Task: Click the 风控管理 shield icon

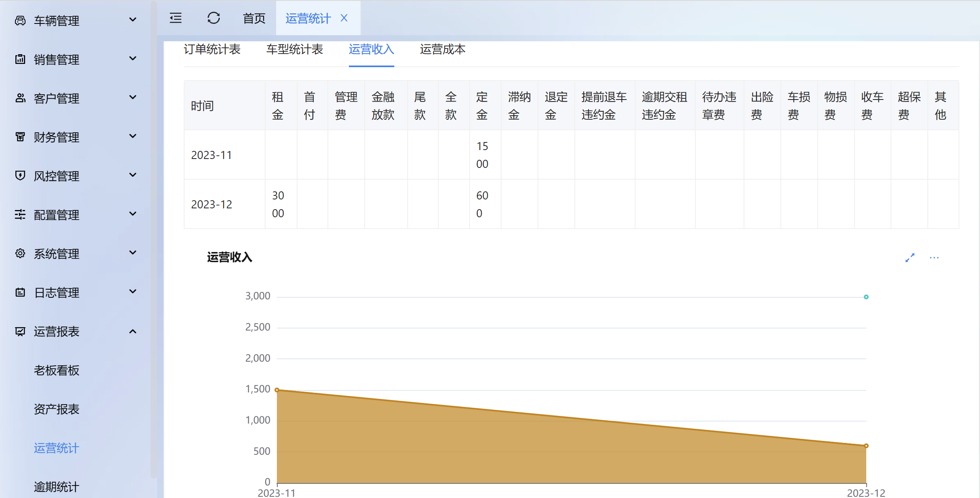Action: coord(20,176)
